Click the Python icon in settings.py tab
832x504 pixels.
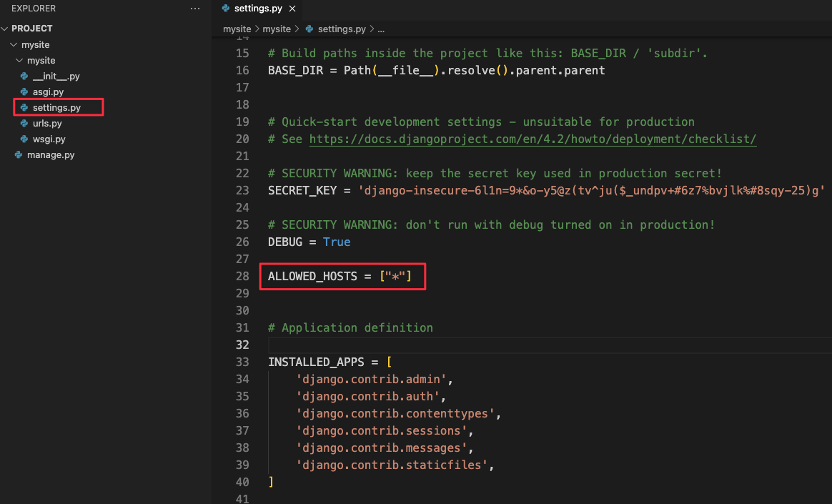click(225, 8)
